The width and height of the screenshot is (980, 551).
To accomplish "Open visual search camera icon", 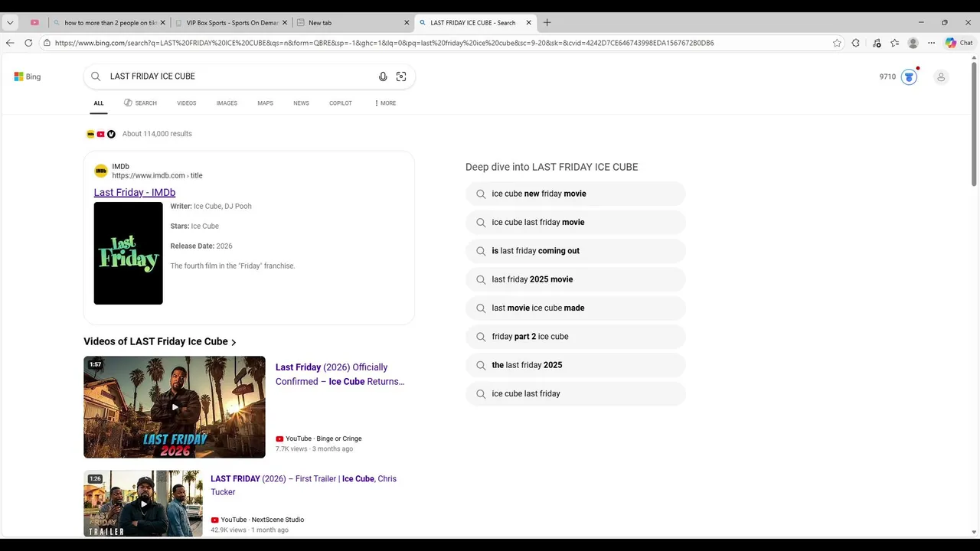I will [x=401, y=77].
